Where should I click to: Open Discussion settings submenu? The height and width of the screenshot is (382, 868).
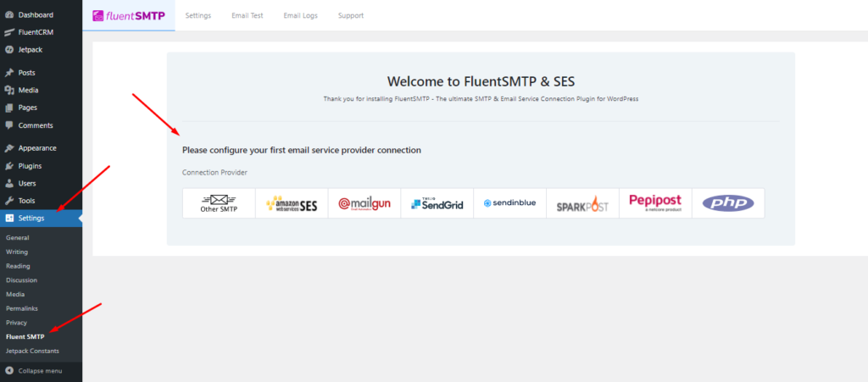[x=21, y=280]
